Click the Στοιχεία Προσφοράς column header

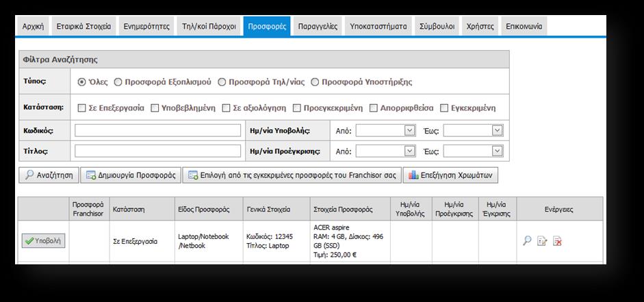pos(350,209)
